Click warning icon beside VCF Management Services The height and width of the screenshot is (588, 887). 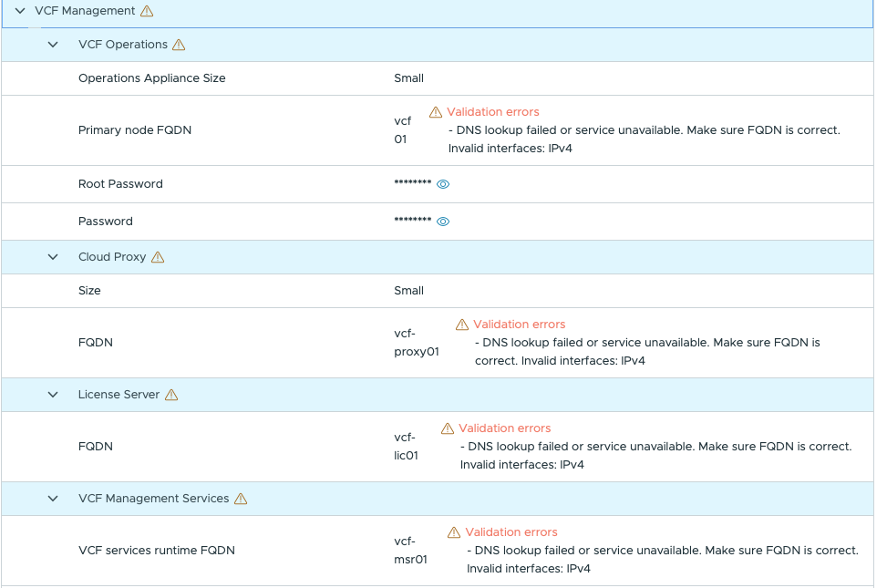(241, 499)
